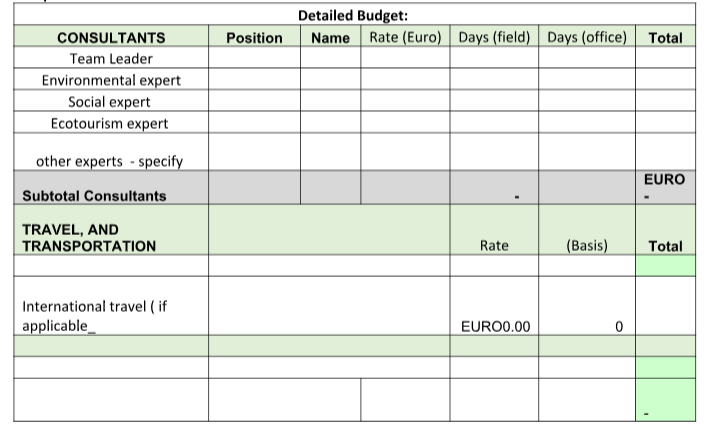Click the Detailed Budget title cell

[x=354, y=15]
